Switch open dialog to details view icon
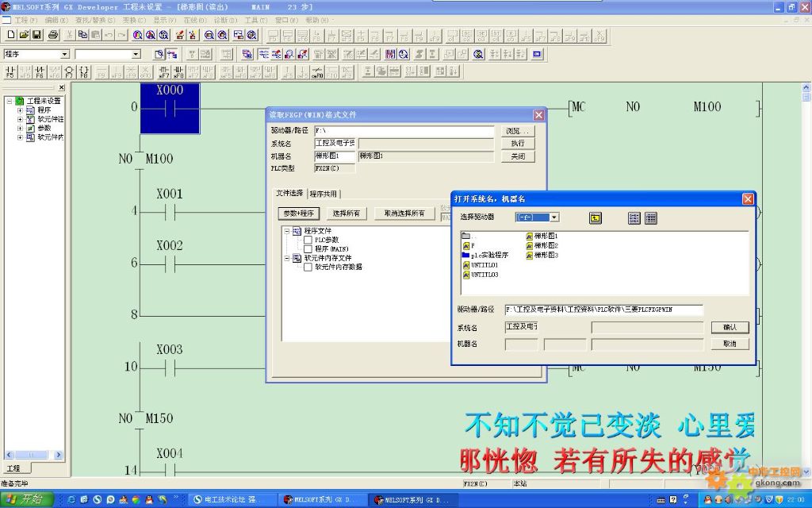 click(651, 218)
